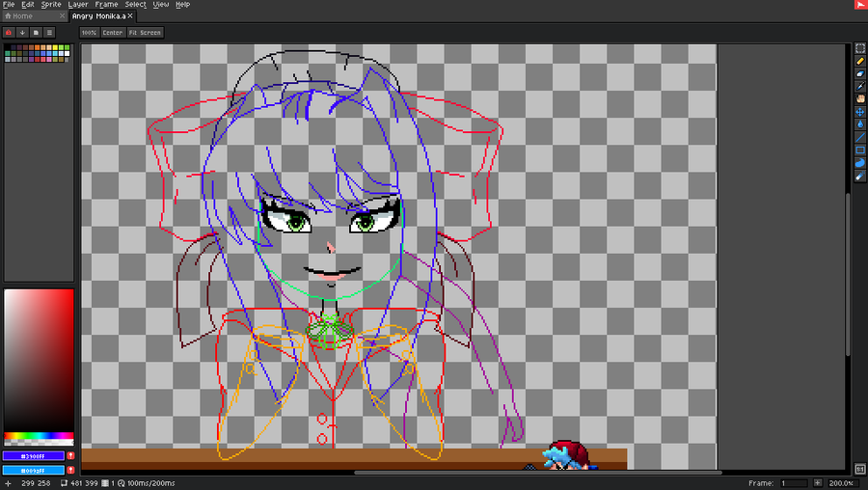This screenshot has height=490, width=868.
Task: Close the Home tab
Action: point(62,16)
